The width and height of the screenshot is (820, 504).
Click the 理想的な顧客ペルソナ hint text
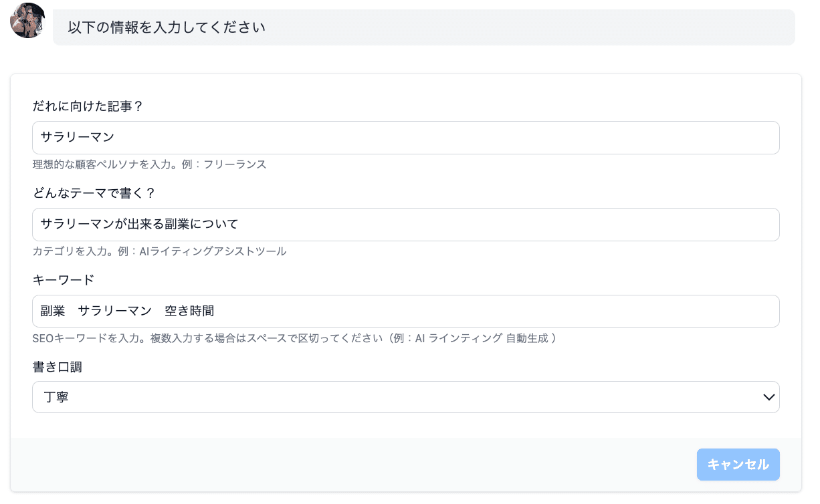pyautogui.click(x=149, y=164)
